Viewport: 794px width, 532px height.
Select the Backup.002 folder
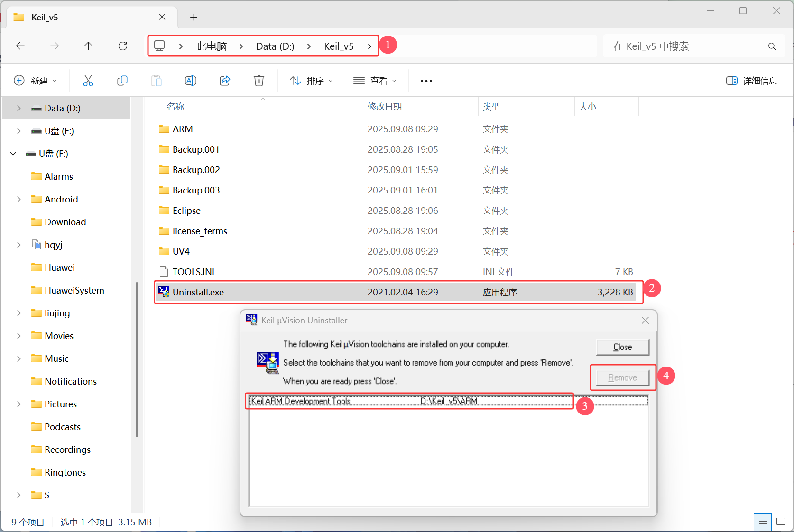point(196,170)
